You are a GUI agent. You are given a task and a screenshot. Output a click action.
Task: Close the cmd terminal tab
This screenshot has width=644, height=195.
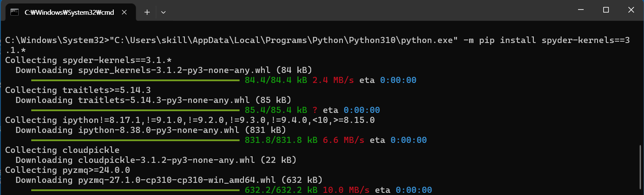pyautogui.click(x=125, y=13)
